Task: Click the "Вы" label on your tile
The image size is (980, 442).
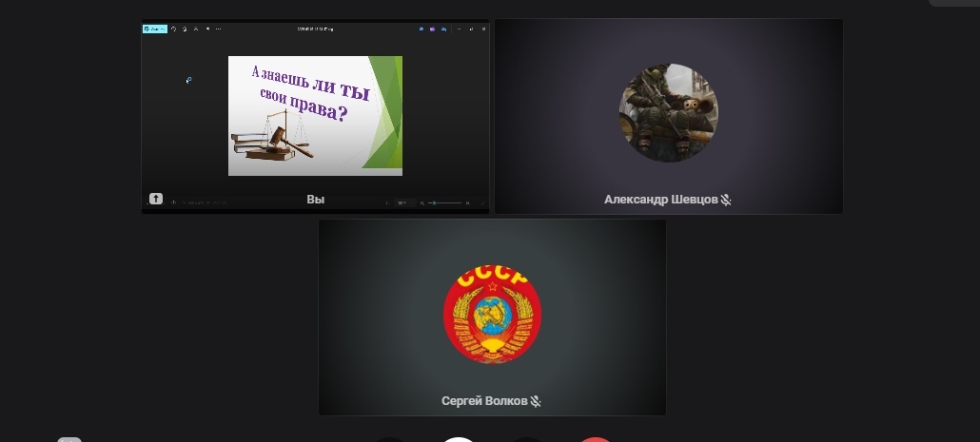Action: click(x=316, y=200)
